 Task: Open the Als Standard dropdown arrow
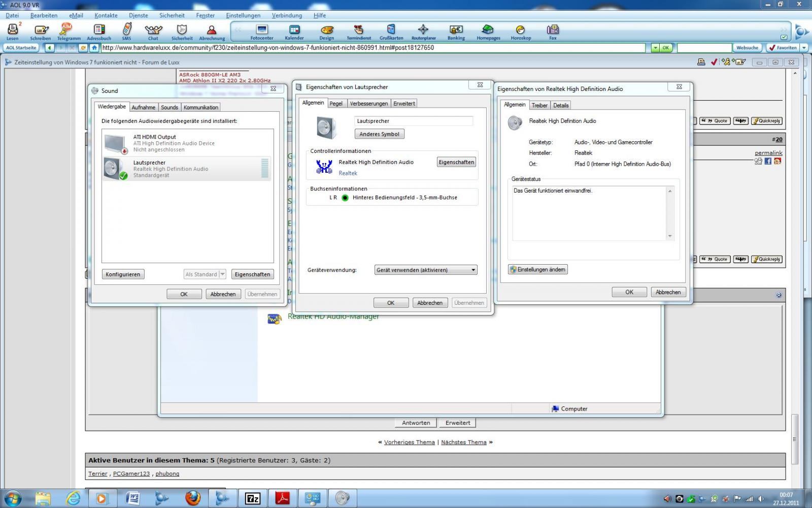[222, 274]
